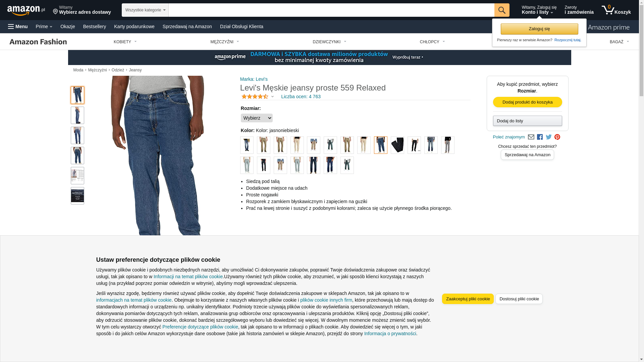
Task: Go to Amazon.pl home logo
Action: point(26,10)
